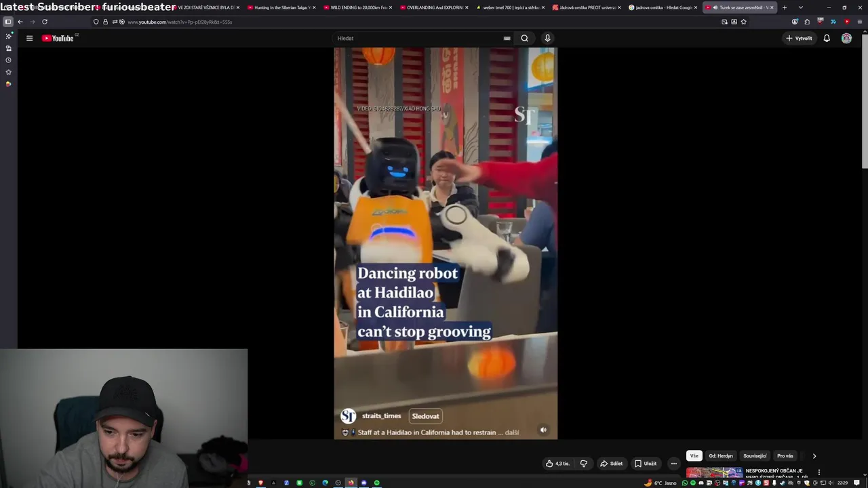Open the YouTube guide hamburger menu
This screenshot has height=488, width=868.
point(29,38)
